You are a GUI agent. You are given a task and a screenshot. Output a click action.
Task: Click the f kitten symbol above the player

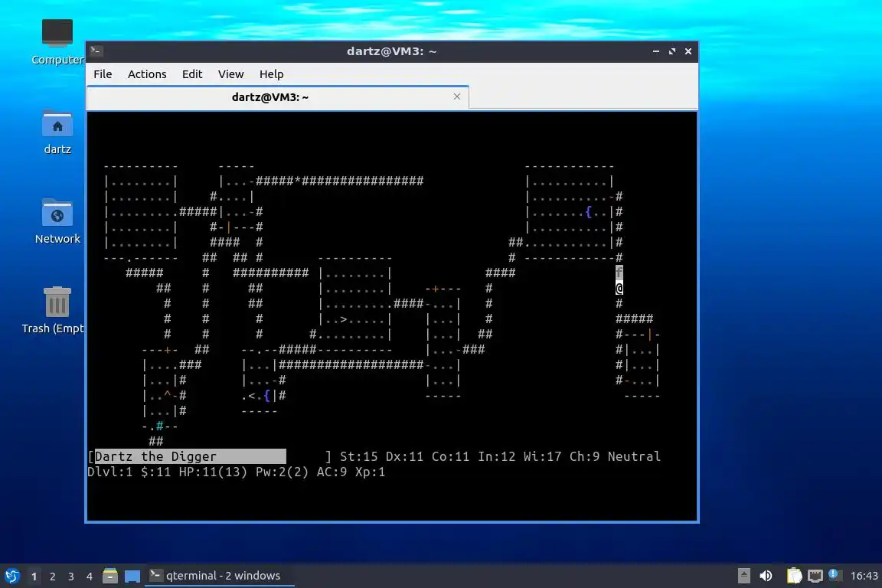point(619,273)
